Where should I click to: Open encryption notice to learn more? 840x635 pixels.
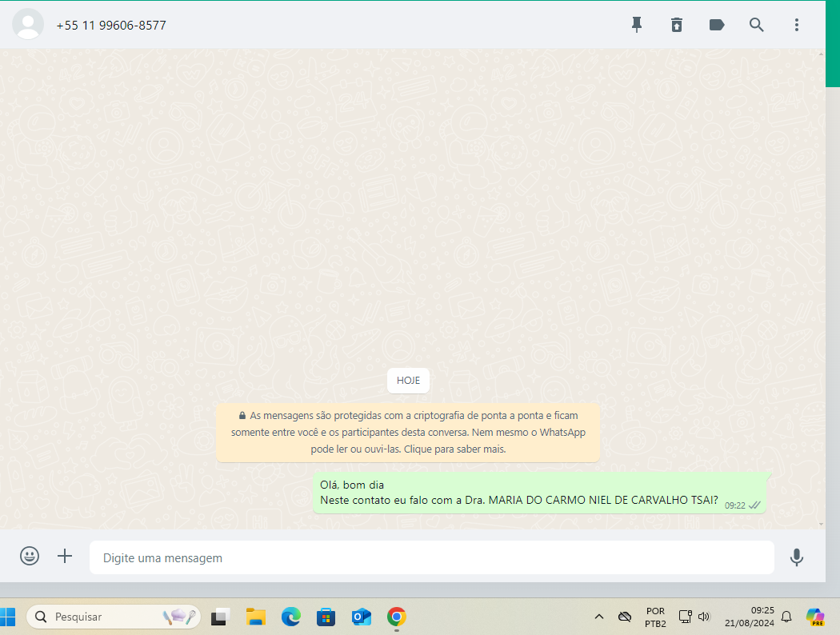coord(408,432)
